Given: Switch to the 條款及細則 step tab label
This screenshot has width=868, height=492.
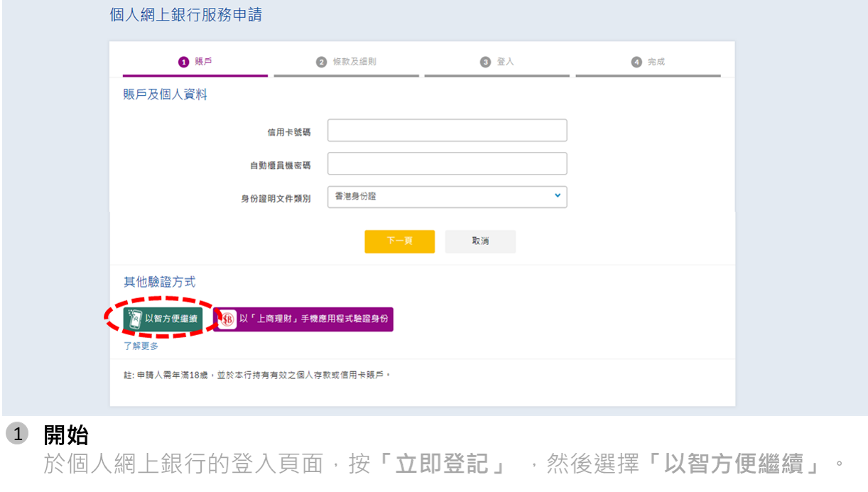Looking at the screenshot, I should [354, 62].
